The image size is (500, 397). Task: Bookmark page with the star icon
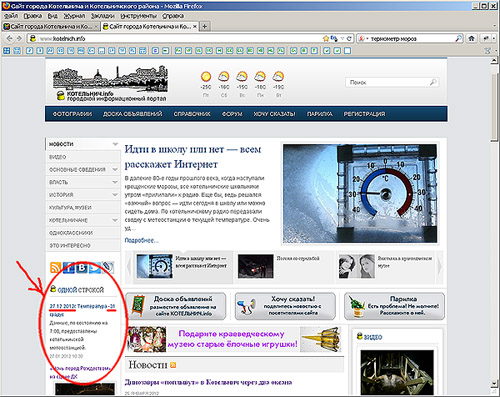[x=326, y=39]
